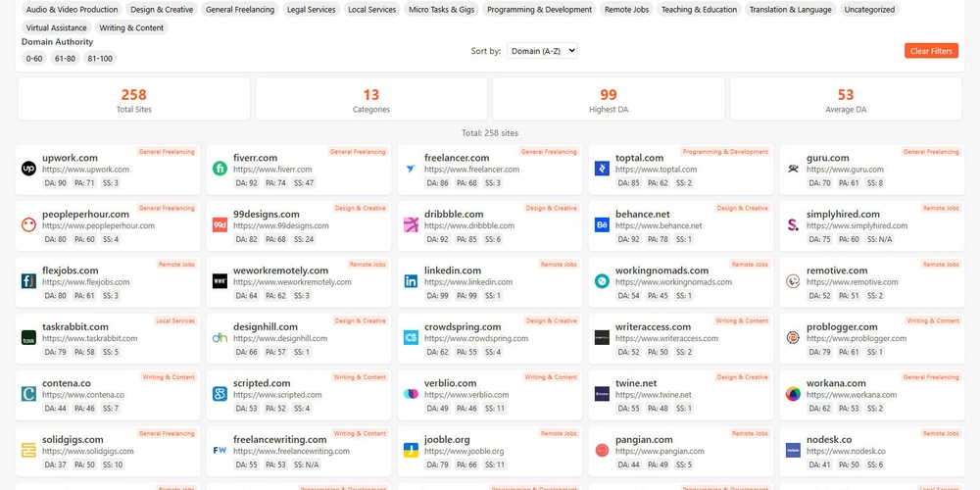The height and width of the screenshot is (490, 980).
Task: Click the problogger.com logo icon
Action: pyautogui.click(x=793, y=337)
